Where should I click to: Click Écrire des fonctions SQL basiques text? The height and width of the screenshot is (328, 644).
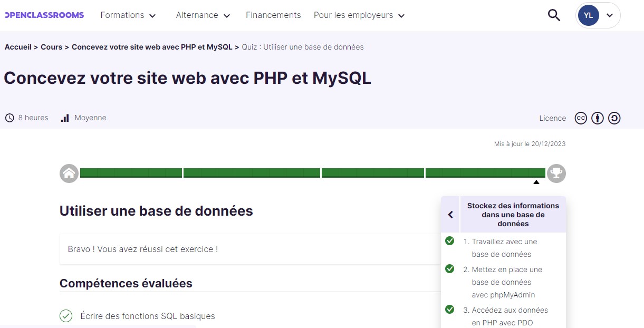pyautogui.click(x=148, y=316)
